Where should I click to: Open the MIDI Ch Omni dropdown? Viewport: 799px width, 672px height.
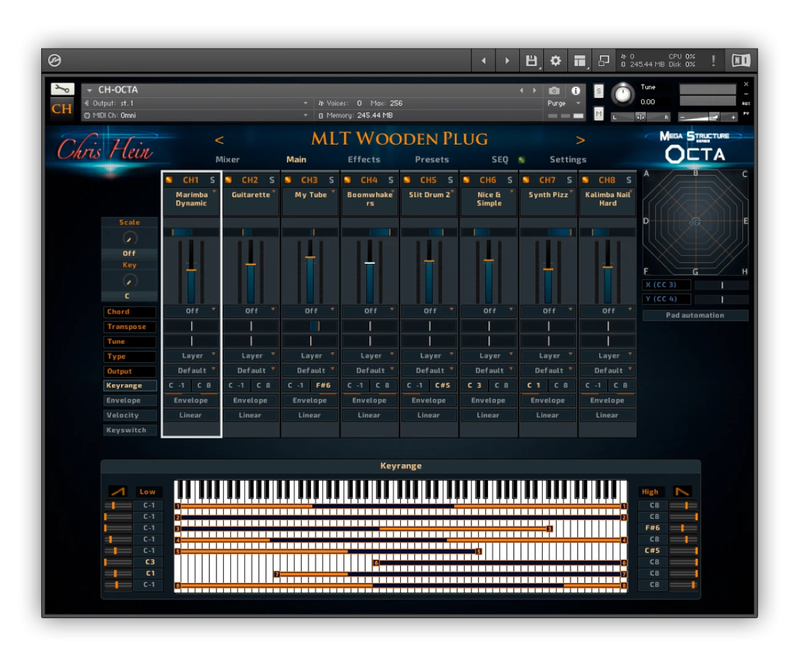click(196, 115)
